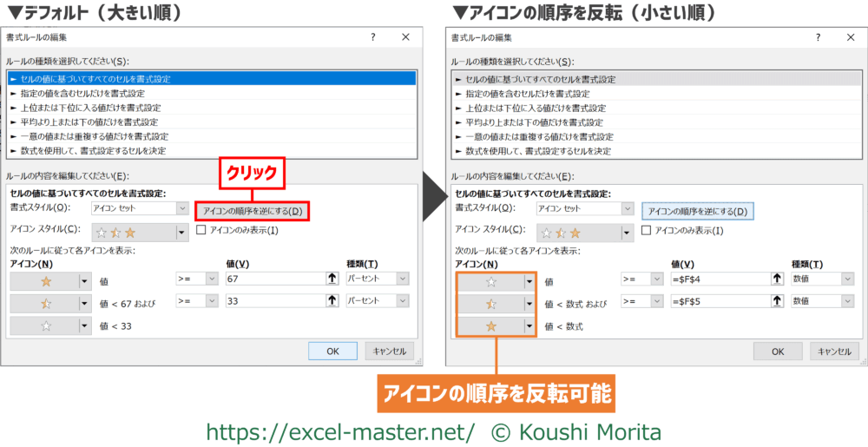Click help question mark in left dialog

coord(372,37)
